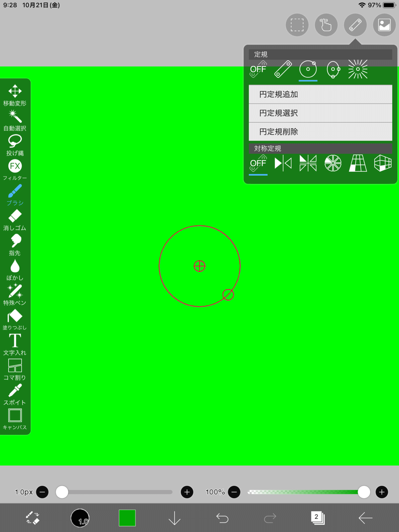Enable array ruler grid icon

click(x=358, y=163)
